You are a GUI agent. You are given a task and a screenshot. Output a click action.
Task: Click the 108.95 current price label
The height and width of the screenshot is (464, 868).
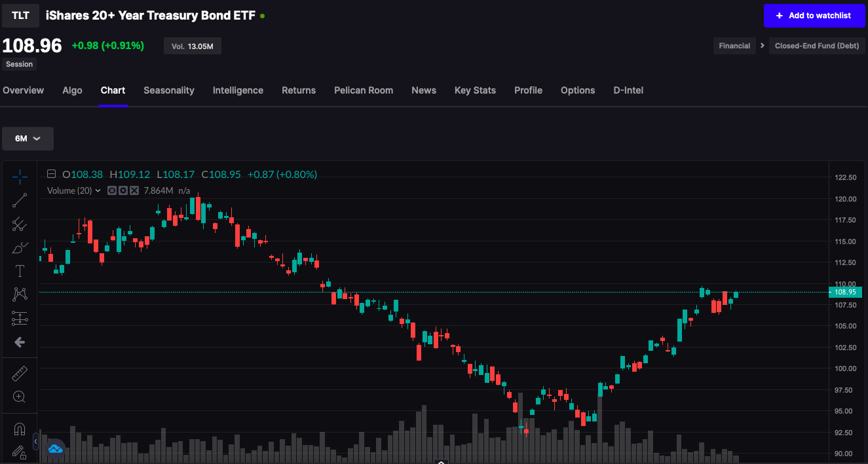tap(846, 292)
